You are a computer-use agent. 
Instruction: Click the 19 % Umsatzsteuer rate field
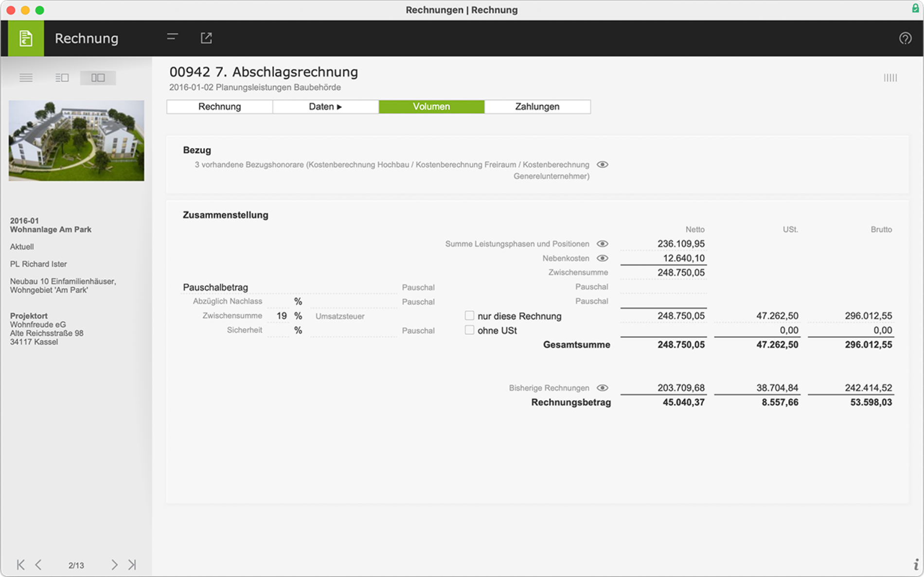(278, 316)
